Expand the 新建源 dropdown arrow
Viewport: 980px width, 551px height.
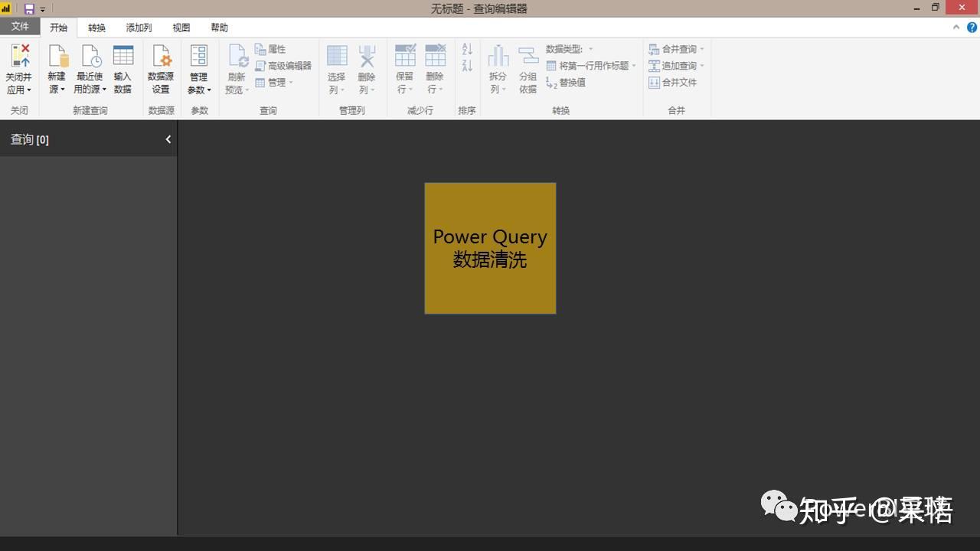(63, 90)
